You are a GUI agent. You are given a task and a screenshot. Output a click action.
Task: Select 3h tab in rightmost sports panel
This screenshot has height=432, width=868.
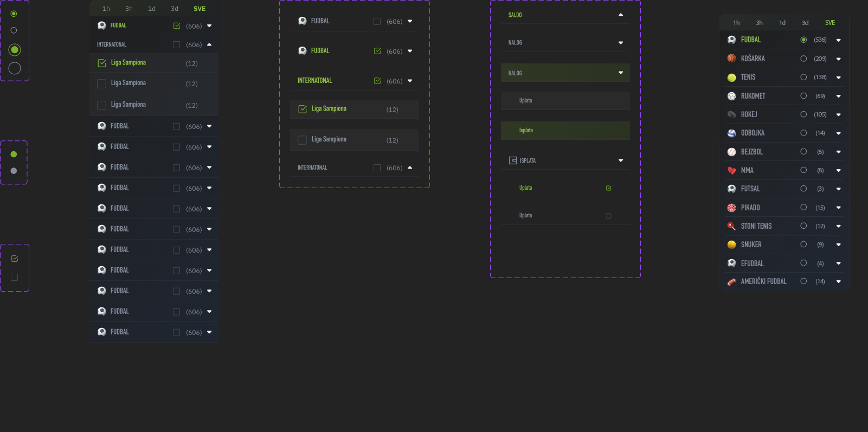point(759,23)
